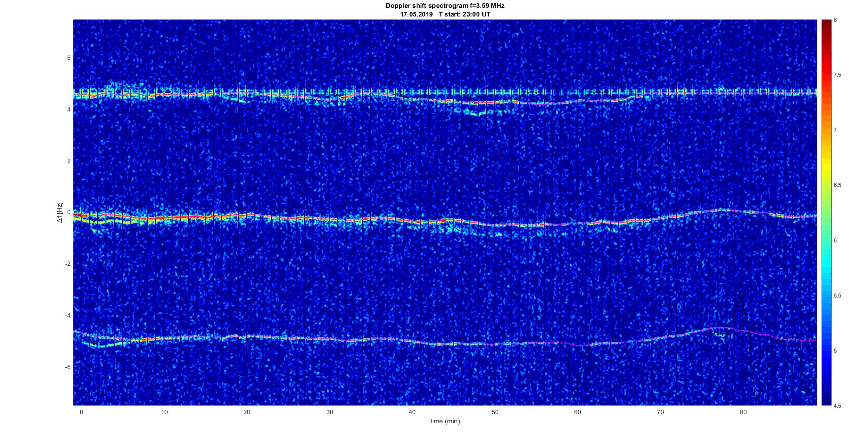This screenshot has height=435, width=868.
Task: Click the y-axis tick label '6'
Action: pos(69,58)
